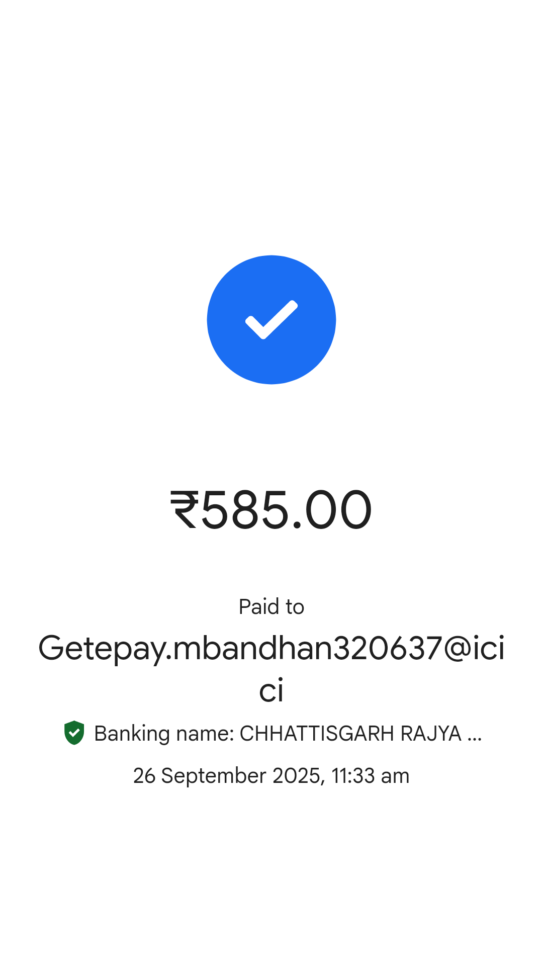Select the "11:33 am" payment time
Viewport: 543px width, 980px height.
click(x=371, y=776)
